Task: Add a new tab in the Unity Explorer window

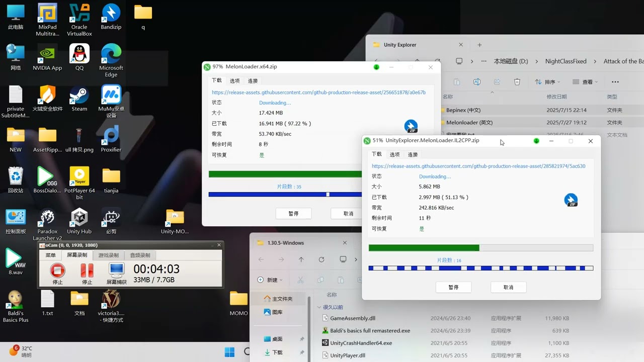Action: tap(479, 45)
